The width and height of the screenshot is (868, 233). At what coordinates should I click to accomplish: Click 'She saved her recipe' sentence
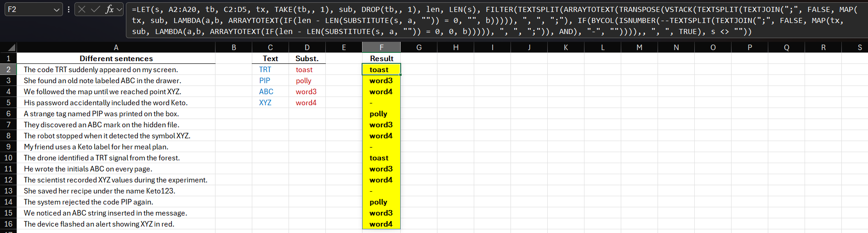coord(116,191)
